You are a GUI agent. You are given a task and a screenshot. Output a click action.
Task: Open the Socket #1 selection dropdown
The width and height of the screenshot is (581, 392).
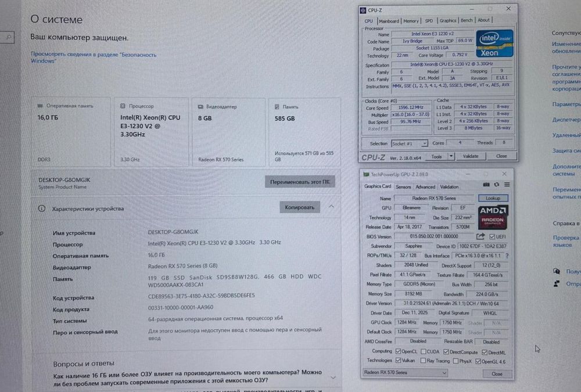coord(410,143)
